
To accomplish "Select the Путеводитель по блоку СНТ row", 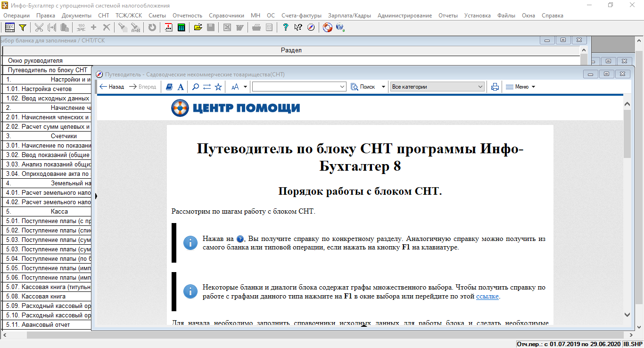I will (47, 70).
